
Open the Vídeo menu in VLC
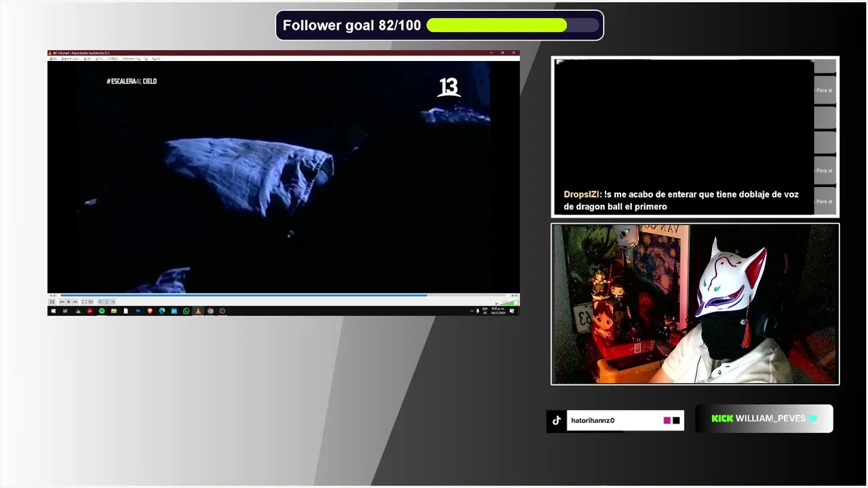pos(99,58)
